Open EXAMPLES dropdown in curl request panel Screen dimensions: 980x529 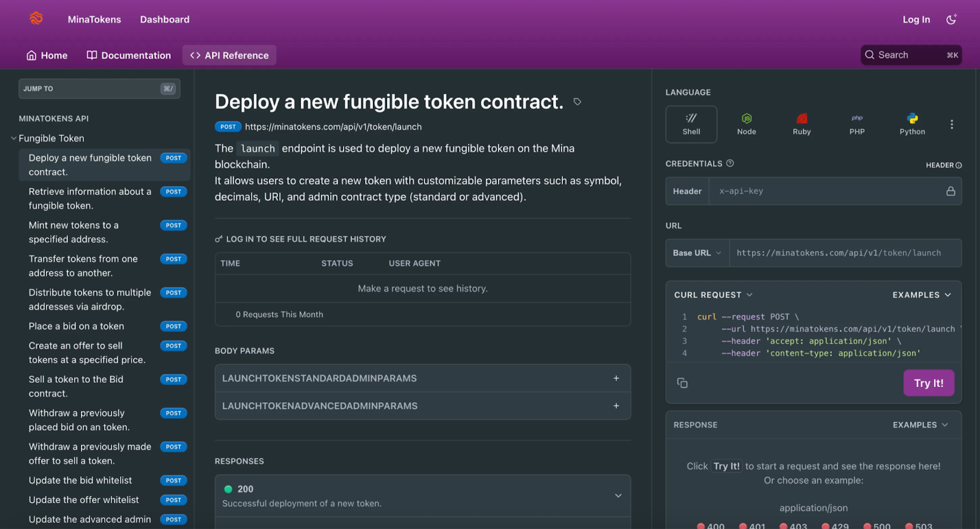(x=922, y=295)
